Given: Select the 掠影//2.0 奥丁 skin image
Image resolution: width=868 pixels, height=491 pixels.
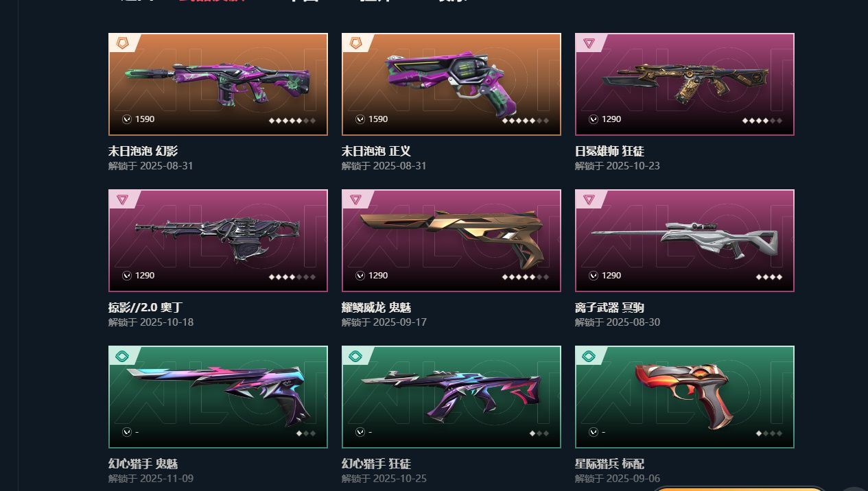Looking at the screenshot, I should coord(218,241).
